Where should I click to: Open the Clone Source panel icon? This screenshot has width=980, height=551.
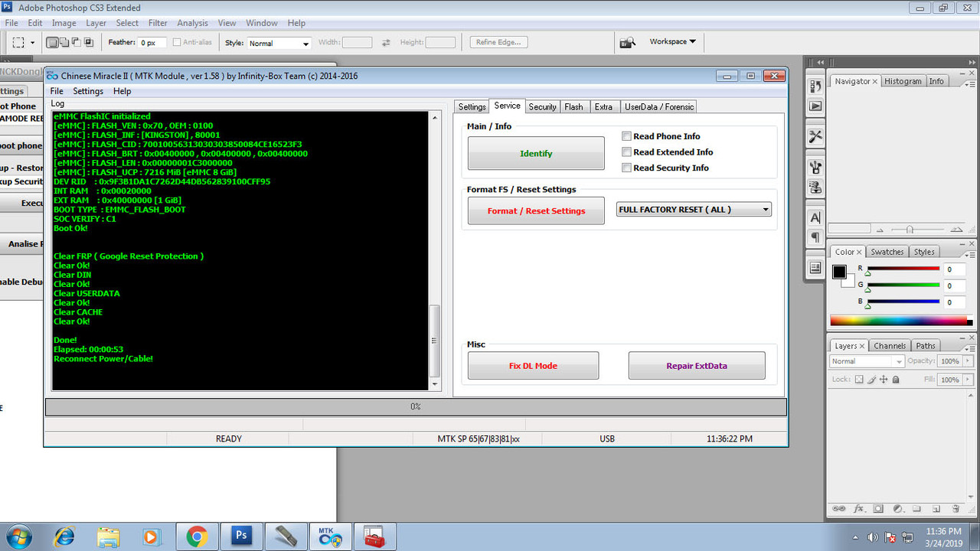pyautogui.click(x=815, y=186)
